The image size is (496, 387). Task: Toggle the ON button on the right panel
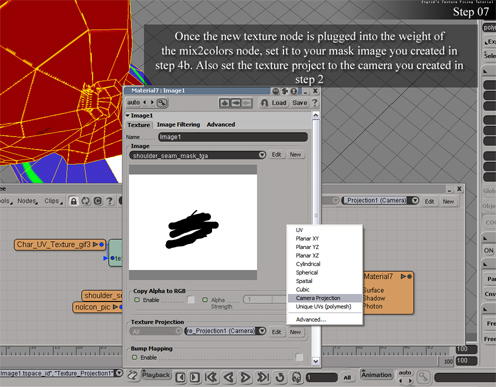pyautogui.click(x=489, y=250)
